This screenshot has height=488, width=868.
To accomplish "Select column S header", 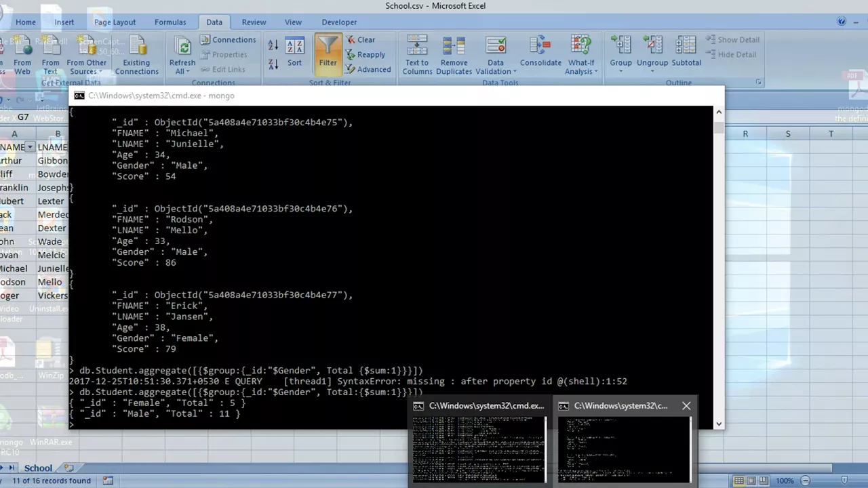I will coord(788,134).
